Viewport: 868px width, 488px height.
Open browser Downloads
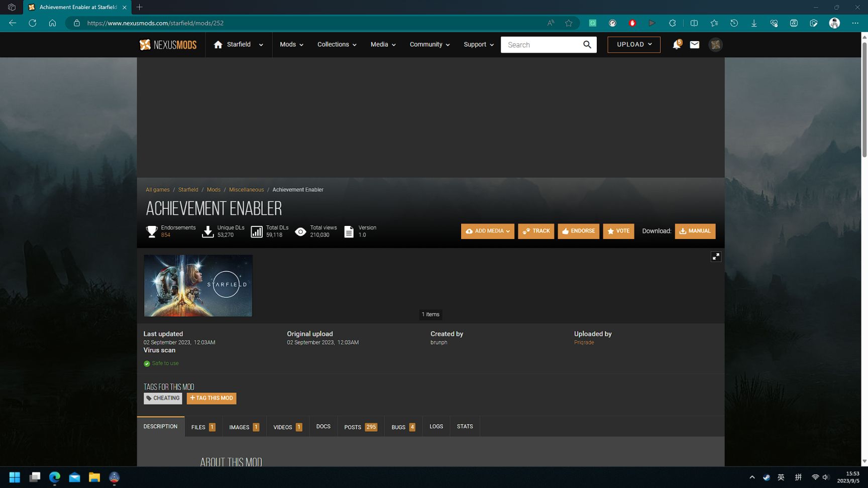point(754,23)
